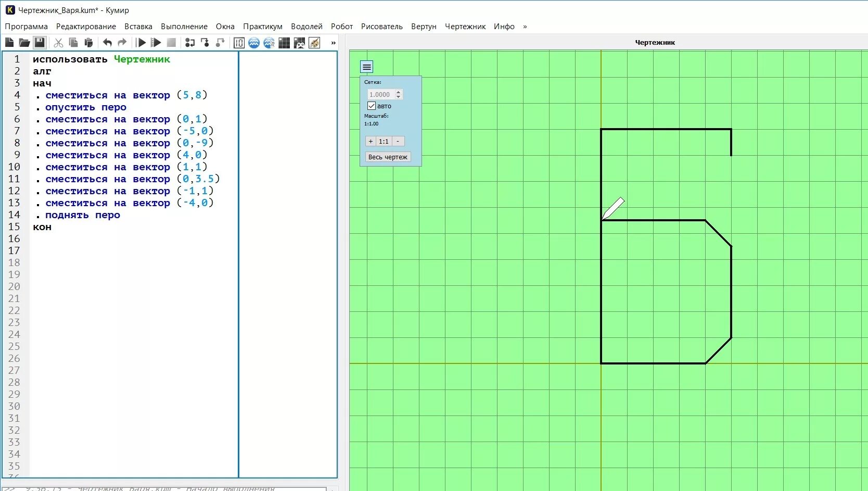Open file via folder toolbar icon
This screenshot has width=868, height=491.
coord(24,43)
